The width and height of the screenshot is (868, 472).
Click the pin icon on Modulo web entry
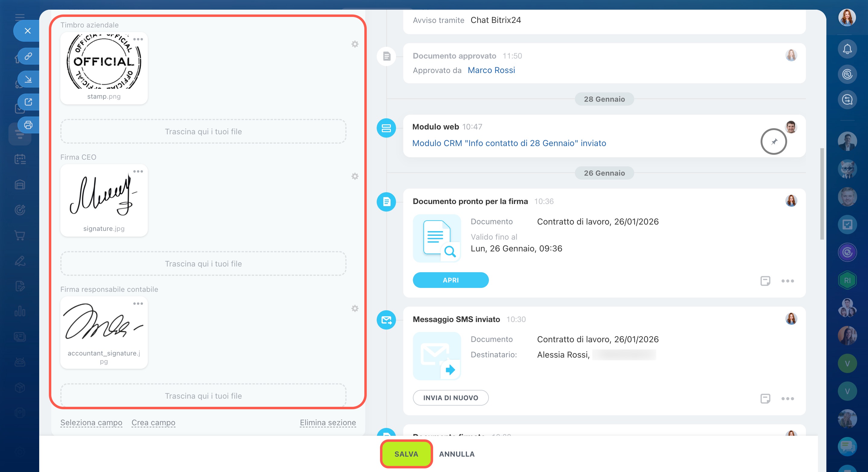(x=774, y=142)
